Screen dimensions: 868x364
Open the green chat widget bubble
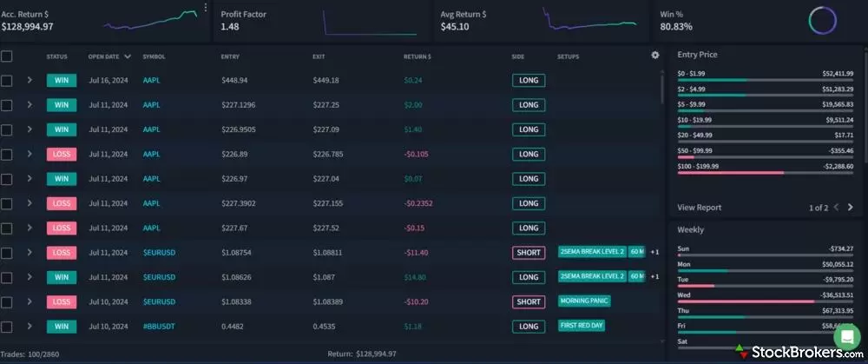click(x=845, y=337)
